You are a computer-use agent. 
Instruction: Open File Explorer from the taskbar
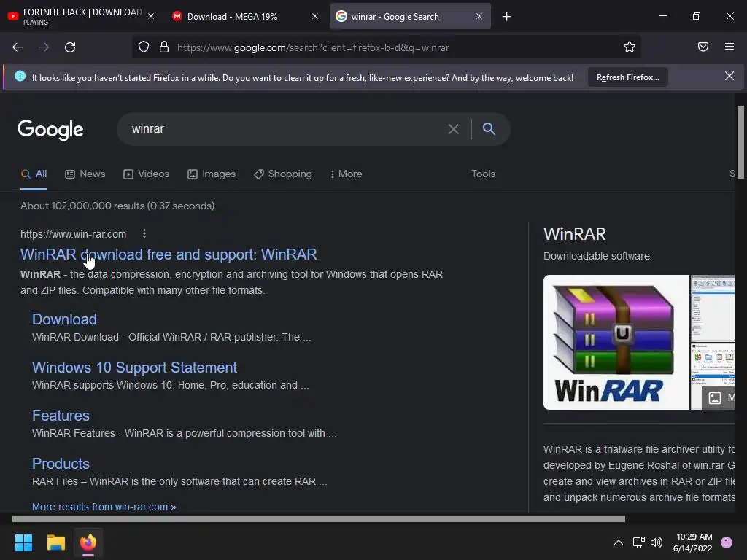tap(55, 542)
